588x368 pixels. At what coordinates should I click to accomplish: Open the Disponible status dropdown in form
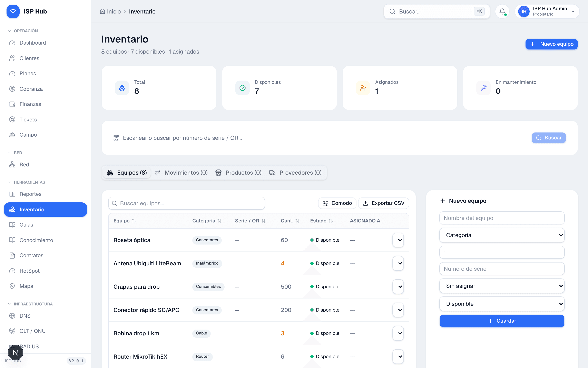[x=502, y=304]
